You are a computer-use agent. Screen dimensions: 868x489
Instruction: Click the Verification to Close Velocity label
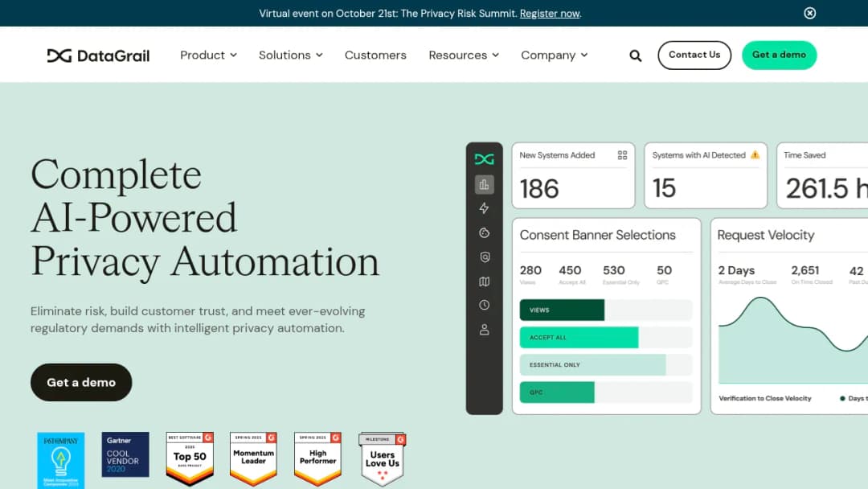coord(765,398)
